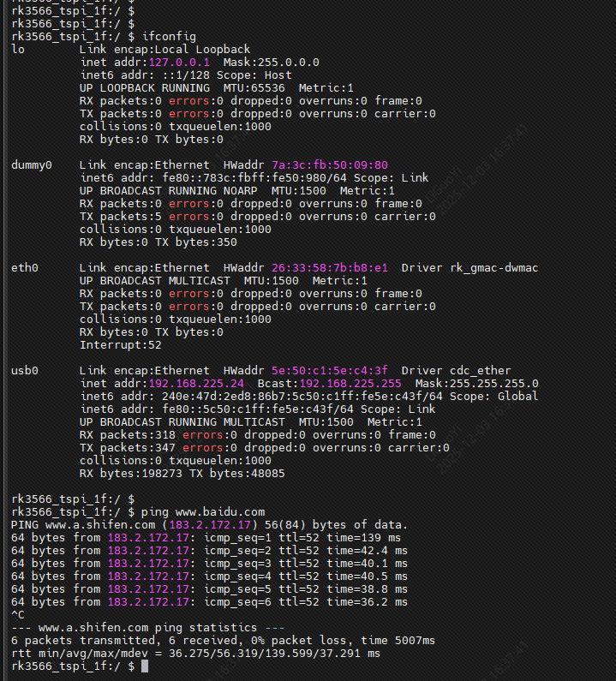Viewport: 616px width, 681px height.
Task: Click the ^C interrupt line
Action: pyautogui.click(x=18, y=615)
